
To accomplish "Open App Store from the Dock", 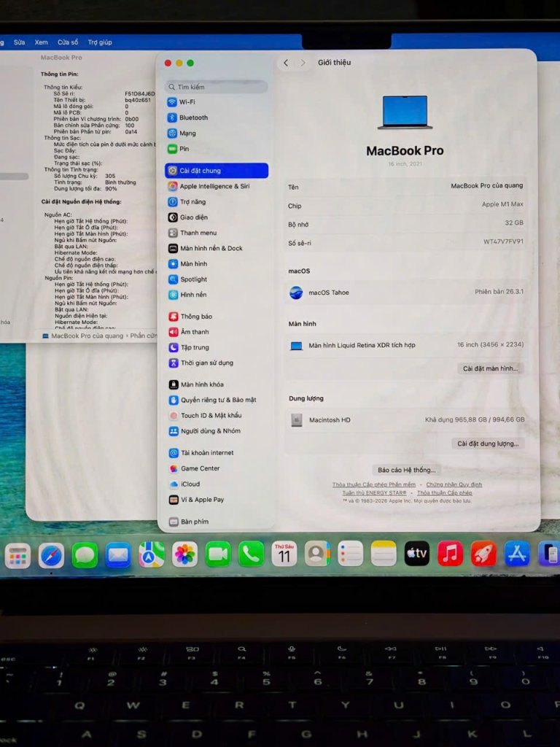I will (x=517, y=554).
